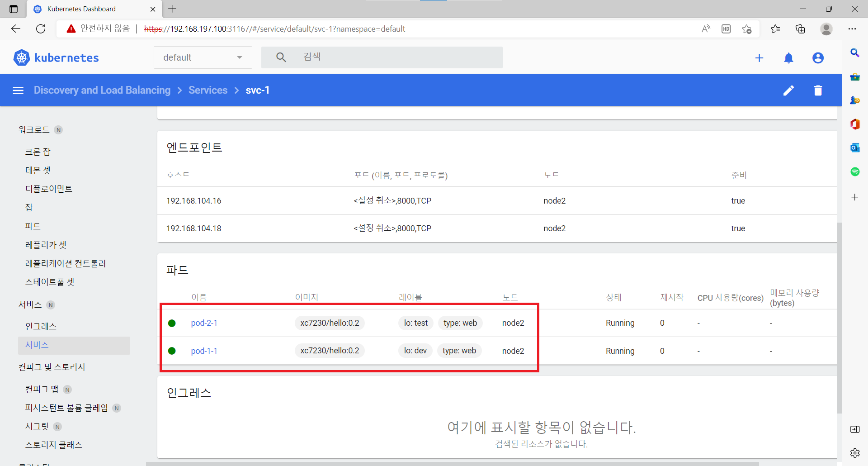868x466 pixels.
Task: Click type: web chip of pod-2-1
Action: (460, 323)
